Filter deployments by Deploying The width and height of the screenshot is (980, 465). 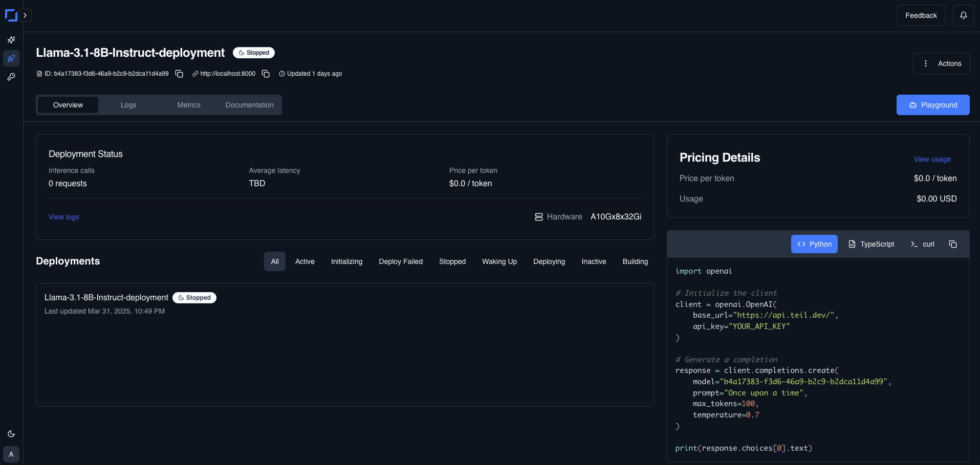pos(549,261)
